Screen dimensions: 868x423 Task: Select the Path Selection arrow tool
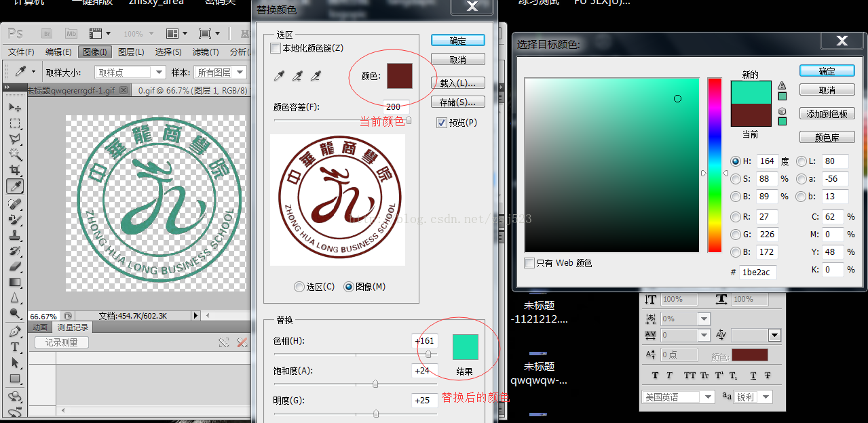tap(15, 363)
